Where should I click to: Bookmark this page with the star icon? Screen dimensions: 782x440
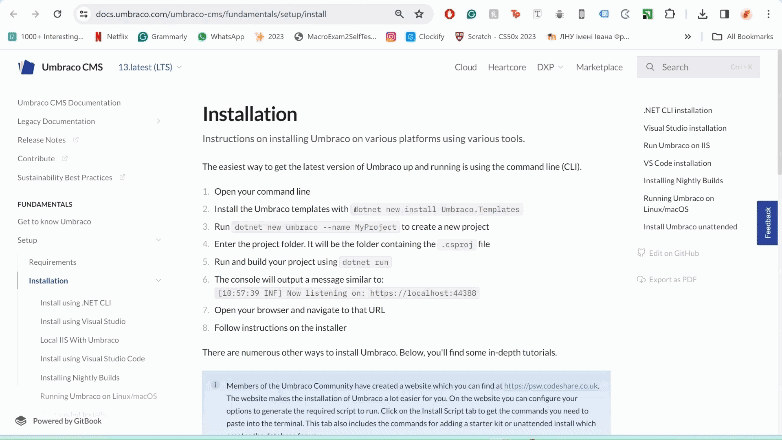[419, 14]
